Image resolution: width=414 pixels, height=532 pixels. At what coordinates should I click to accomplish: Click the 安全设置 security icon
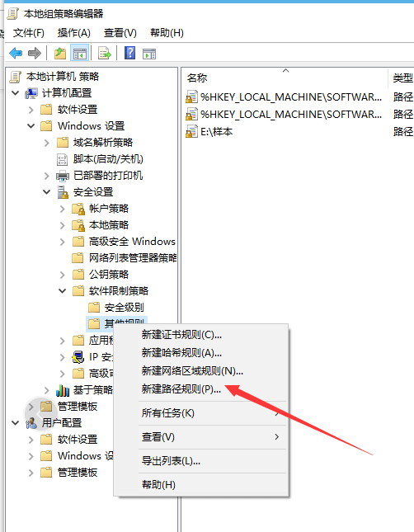(x=63, y=192)
